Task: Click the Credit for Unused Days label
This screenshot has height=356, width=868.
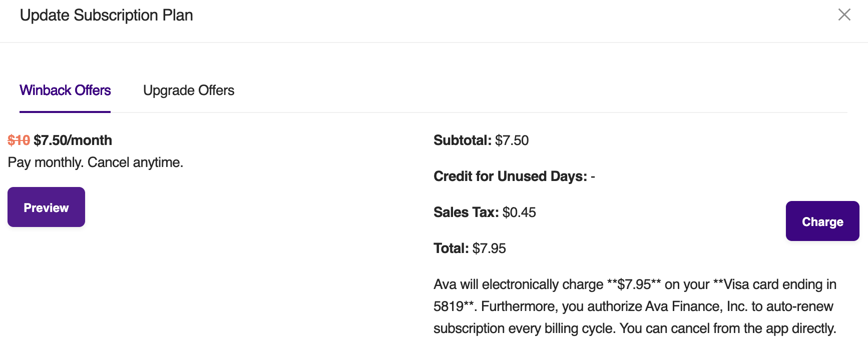Action: [x=510, y=176]
